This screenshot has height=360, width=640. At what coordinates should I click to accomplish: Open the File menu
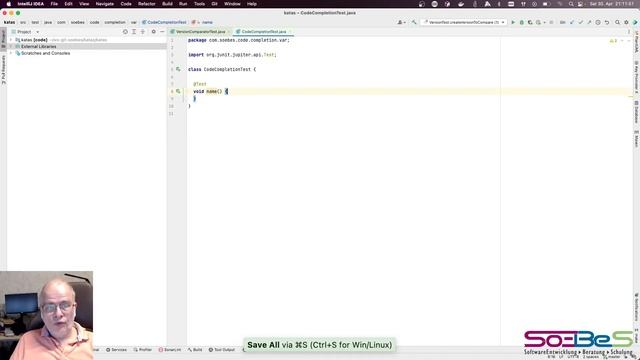pyautogui.click(x=54, y=4)
